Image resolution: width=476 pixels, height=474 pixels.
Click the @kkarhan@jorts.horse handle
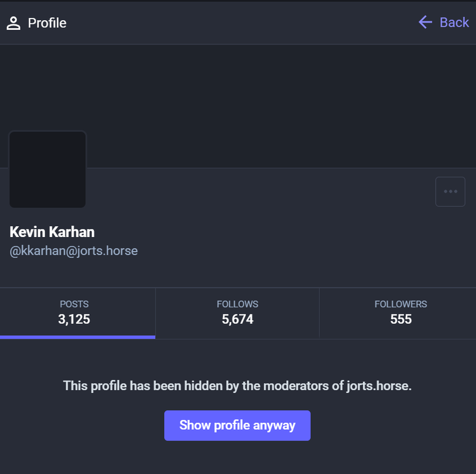click(74, 251)
